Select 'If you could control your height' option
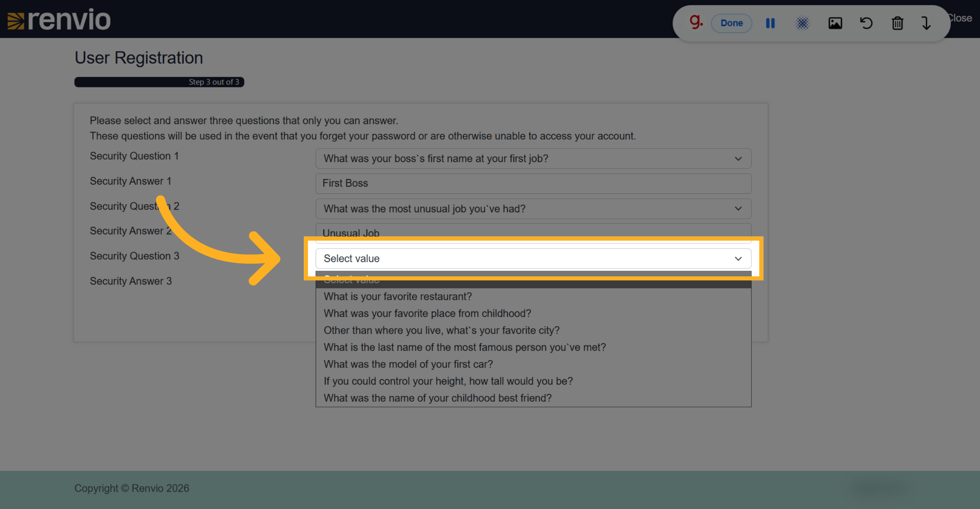Viewport: 980px width, 509px height. pyautogui.click(x=533, y=381)
